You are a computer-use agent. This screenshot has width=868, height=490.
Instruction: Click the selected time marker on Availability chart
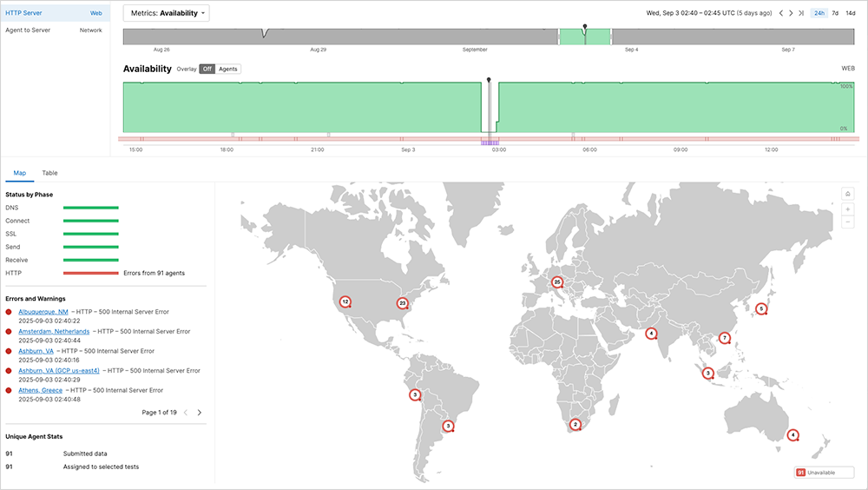(489, 81)
